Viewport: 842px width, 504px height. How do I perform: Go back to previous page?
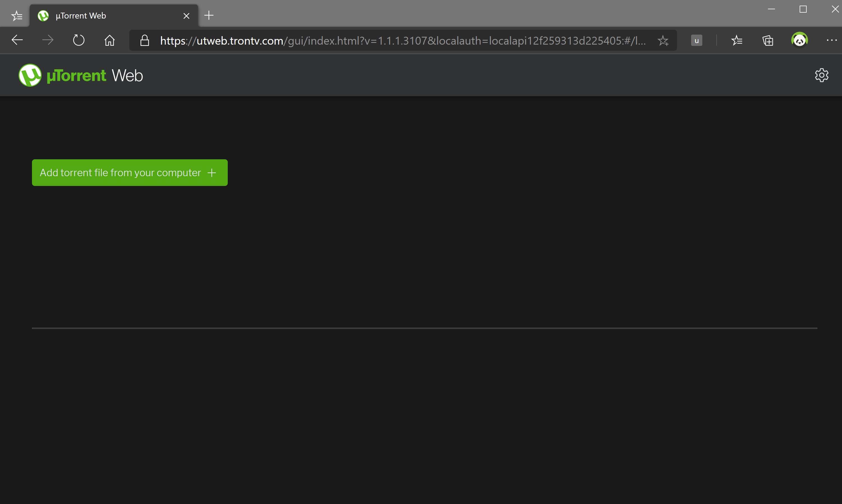coord(17,40)
